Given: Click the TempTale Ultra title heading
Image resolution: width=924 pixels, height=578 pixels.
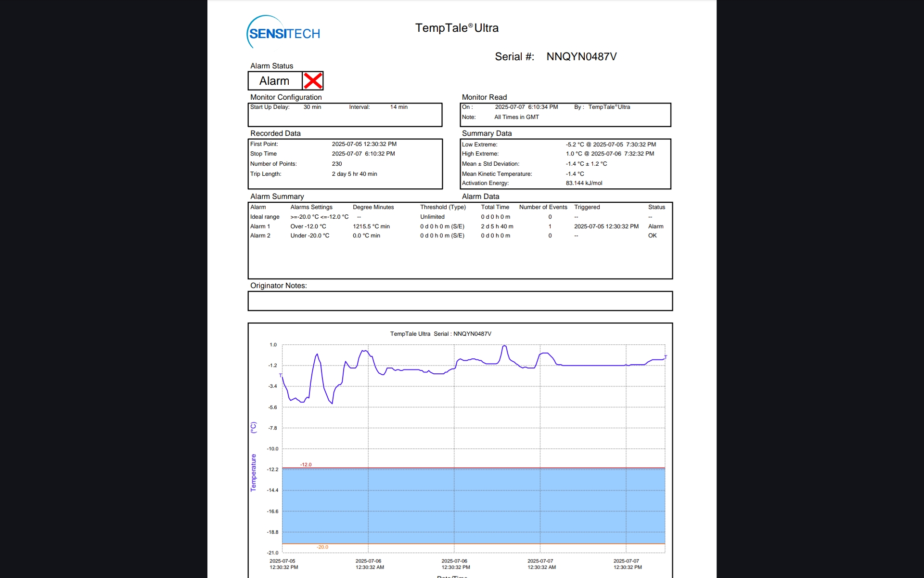Looking at the screenshot, I should click(457, 28).
